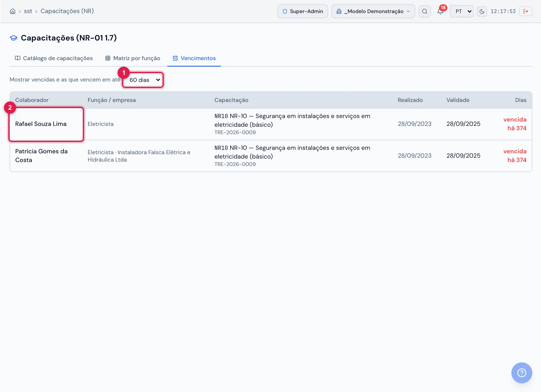Click the Super-Admin button

(x=303, y=11)
